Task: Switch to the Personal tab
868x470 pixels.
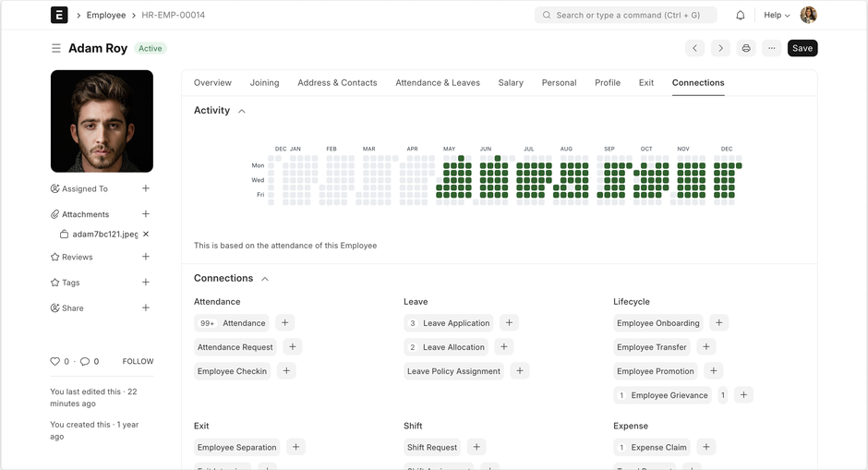Action: 559,82
